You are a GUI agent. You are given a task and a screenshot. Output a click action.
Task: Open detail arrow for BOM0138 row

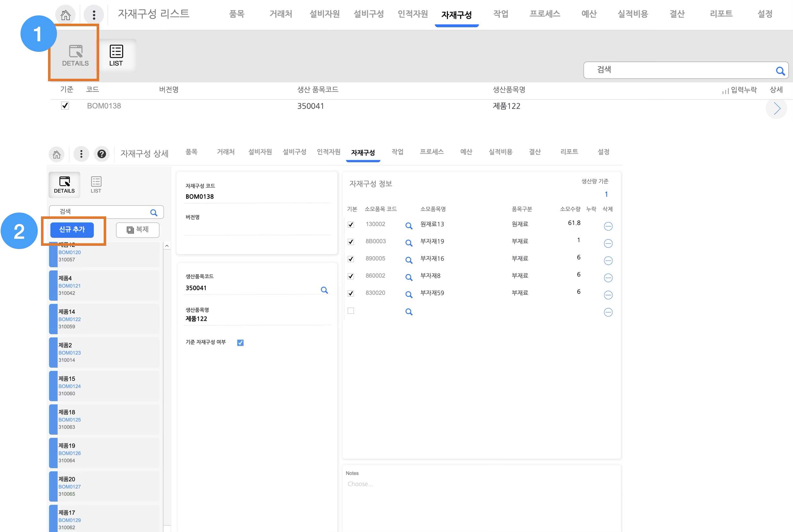point(776,109)
